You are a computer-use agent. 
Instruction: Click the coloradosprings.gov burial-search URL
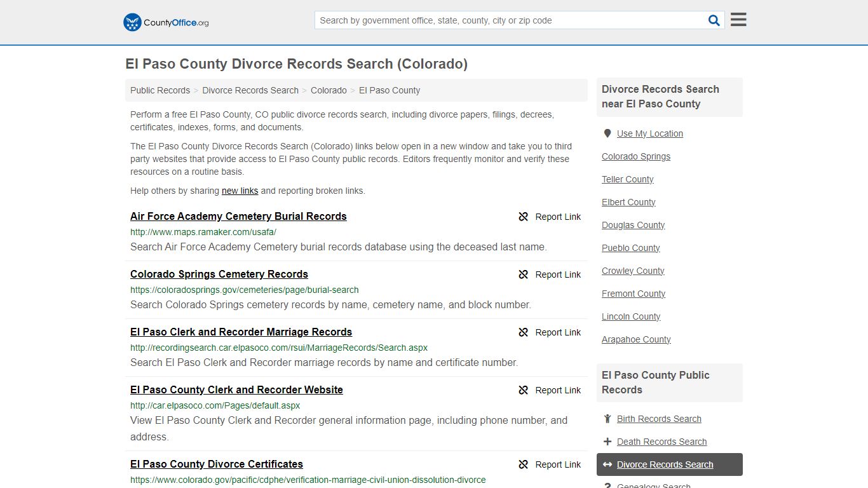[x=245, y=290]
